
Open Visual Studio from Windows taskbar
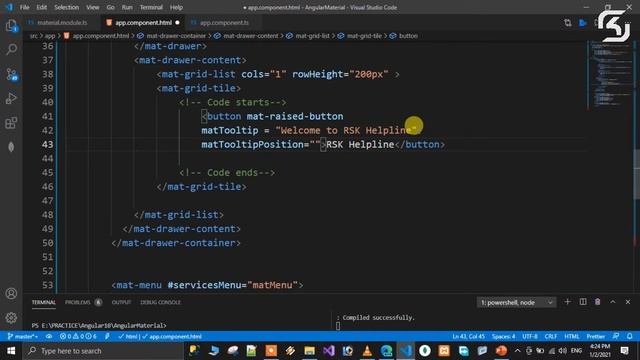(x=329, y=351)
